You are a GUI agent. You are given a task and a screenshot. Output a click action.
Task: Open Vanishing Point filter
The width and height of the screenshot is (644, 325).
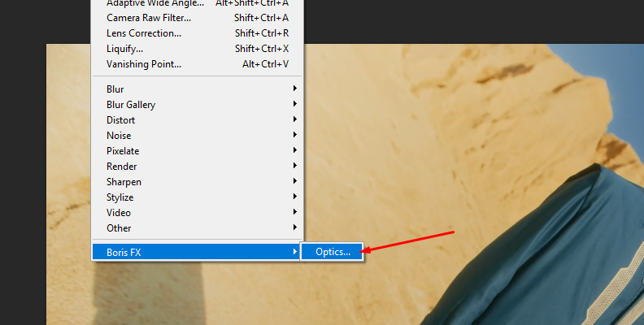[x=197, y=64]
